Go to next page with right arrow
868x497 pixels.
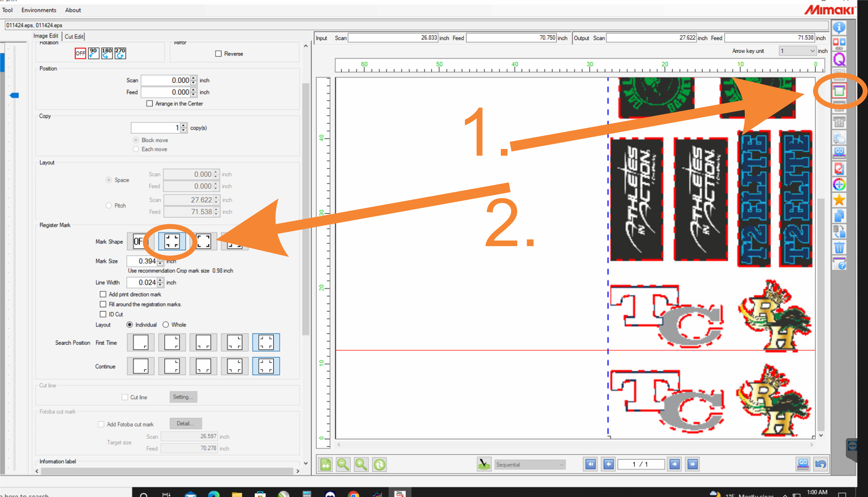point(674,464)
